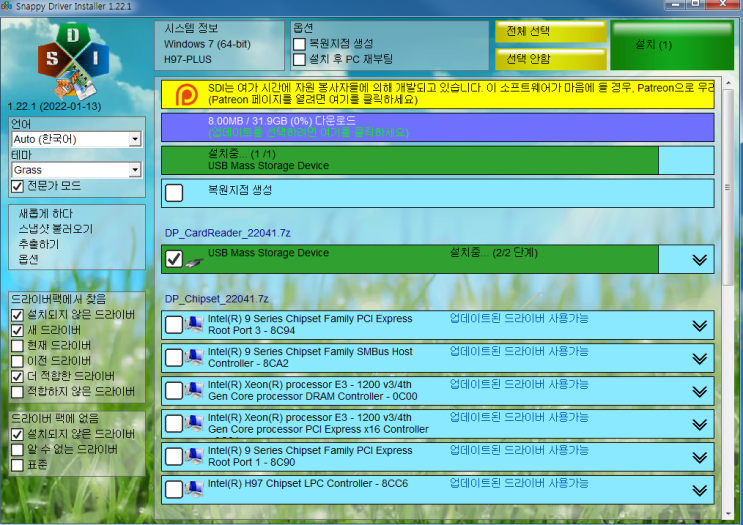The width and height of the screenshot is (743, 525).
Task: Enable 알 수 없는 드라이버 filter
Action: coord(18,450)
